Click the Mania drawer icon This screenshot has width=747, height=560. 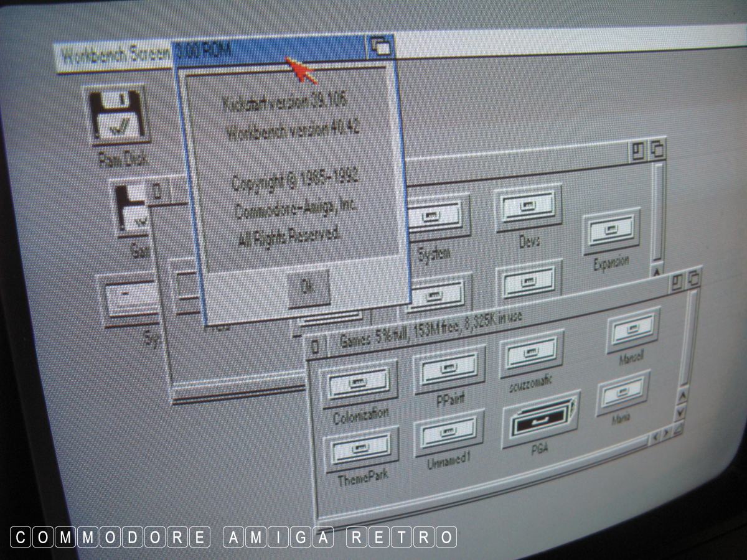623,393
